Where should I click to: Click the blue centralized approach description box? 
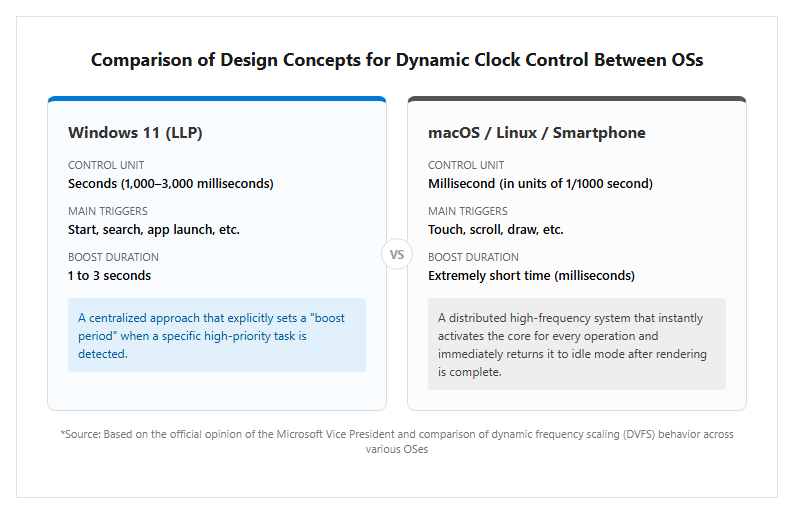pyautogui.click(x=217, y=335)
